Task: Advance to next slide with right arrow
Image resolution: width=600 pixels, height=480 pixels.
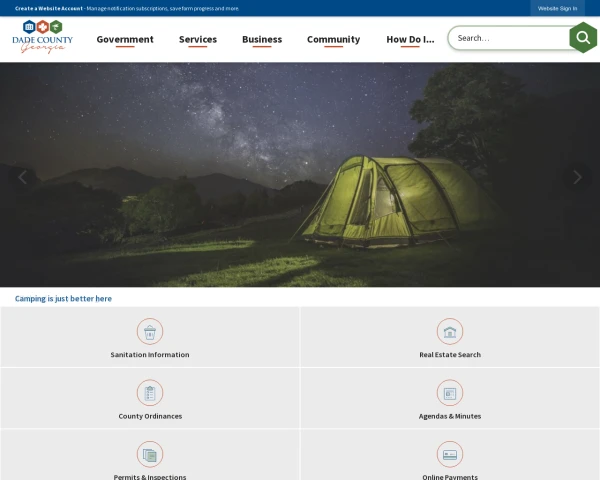Action: [x=577, y=177]
